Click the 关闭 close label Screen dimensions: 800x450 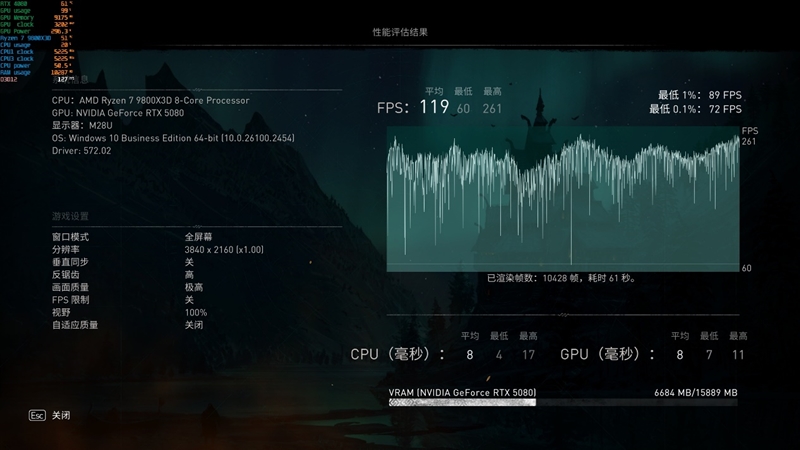62,414
